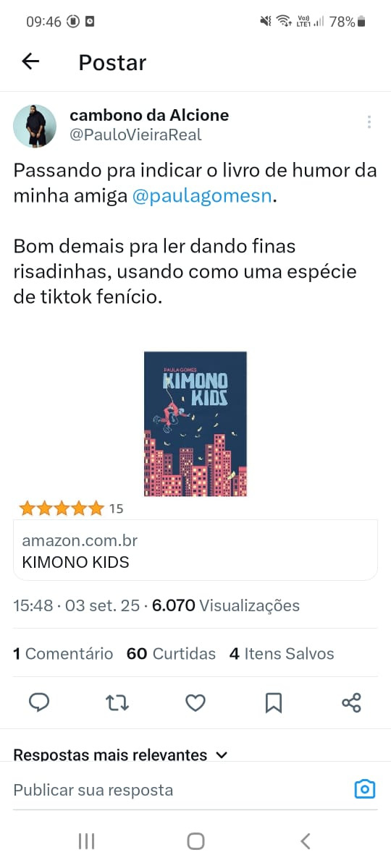391x868 pixels.
Task: Tap the share icon under the post
Action: click(351, 702)
